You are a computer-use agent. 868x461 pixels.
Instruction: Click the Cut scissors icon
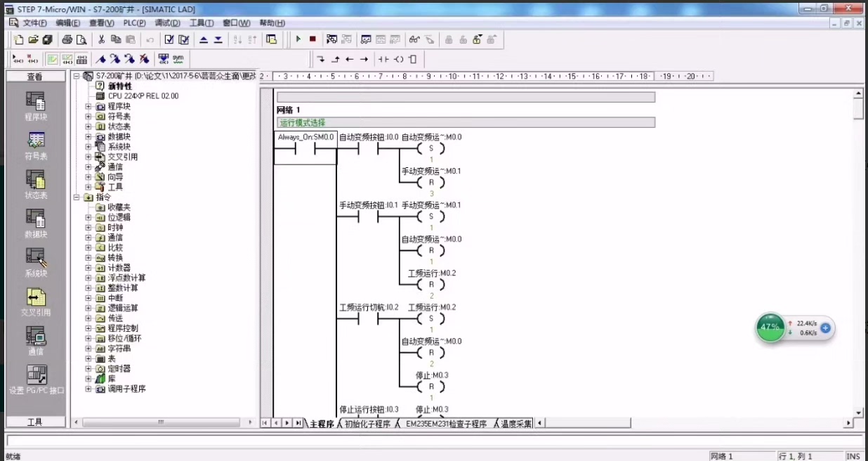pyautogui.click(x=102, y=39)
